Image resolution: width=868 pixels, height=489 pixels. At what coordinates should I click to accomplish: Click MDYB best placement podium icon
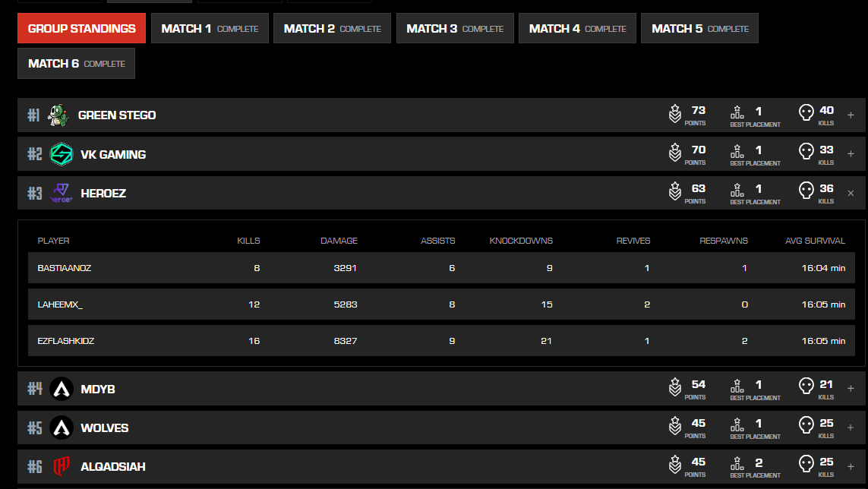737,386
